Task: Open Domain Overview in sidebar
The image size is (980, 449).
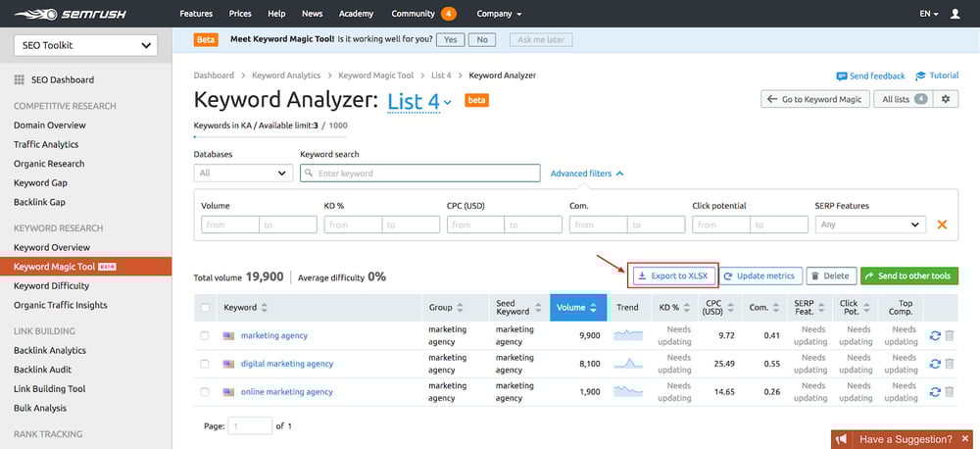Action: pyautogui.click(x=50, y=125)
